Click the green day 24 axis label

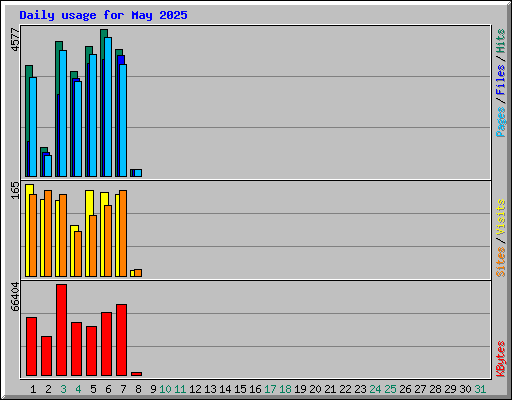tap(375, 389)
